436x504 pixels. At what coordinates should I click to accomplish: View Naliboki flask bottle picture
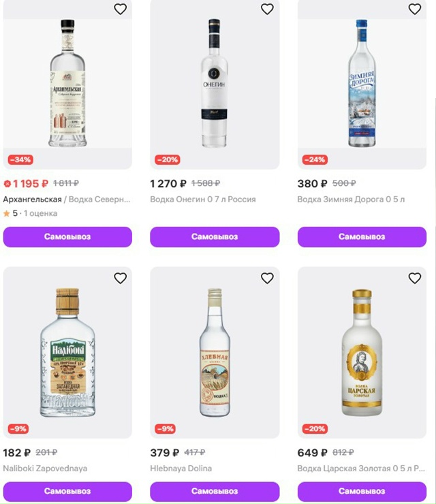click(67, 352)
